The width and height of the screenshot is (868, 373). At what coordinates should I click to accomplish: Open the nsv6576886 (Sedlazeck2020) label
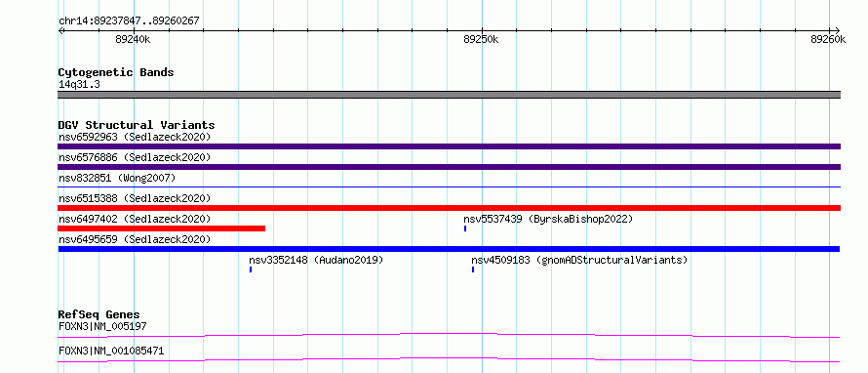tap(135, 157)
